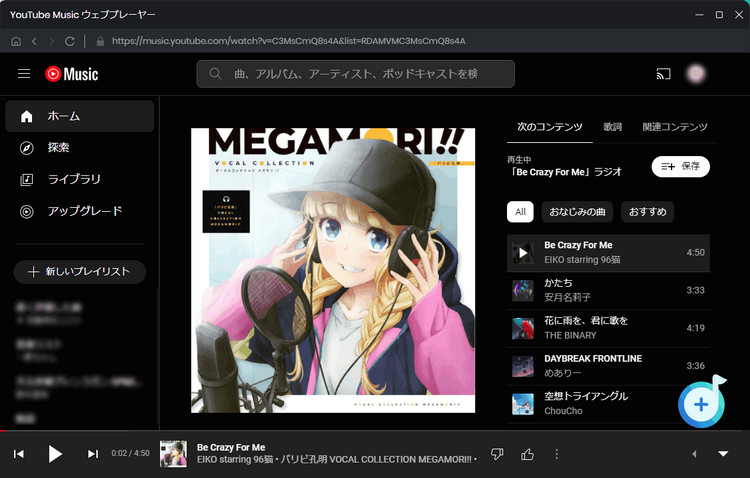Expand the player bar controls left arrow
This screenshot has height=478, width=750.
pyautogui.click(x=694, y=454)
